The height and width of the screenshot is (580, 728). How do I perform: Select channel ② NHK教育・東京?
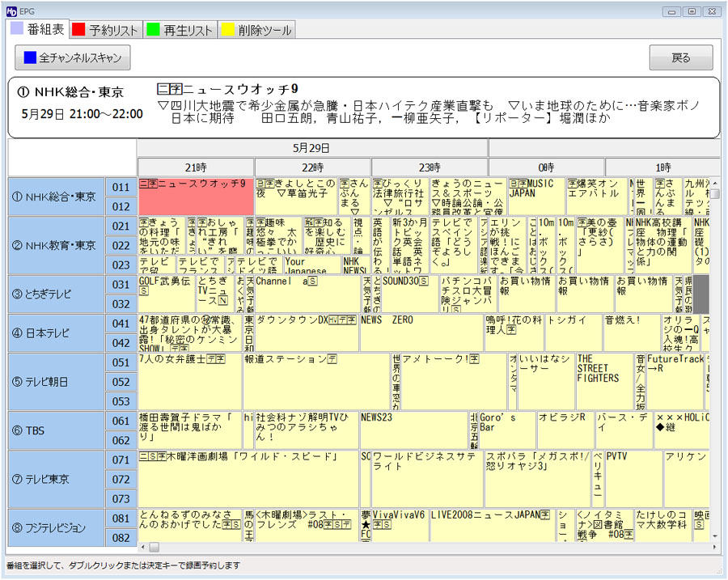pos(56,245)
